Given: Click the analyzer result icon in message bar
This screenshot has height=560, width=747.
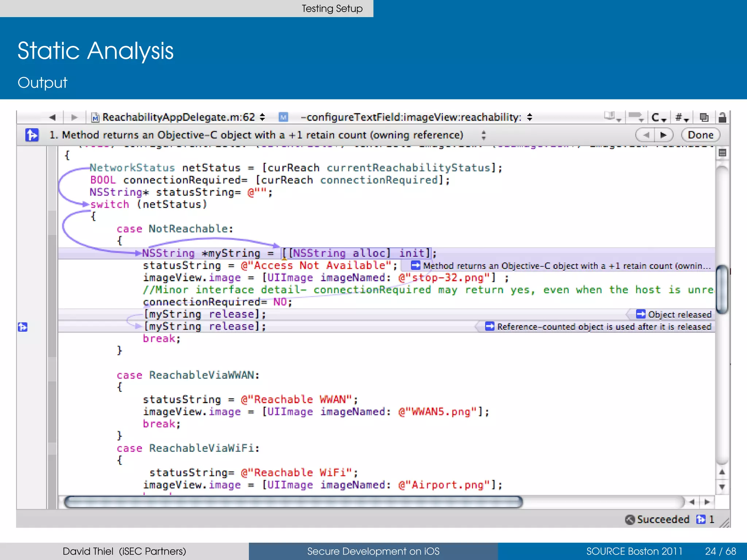Looking at the screenshot, I should click(x=32, y=135).
